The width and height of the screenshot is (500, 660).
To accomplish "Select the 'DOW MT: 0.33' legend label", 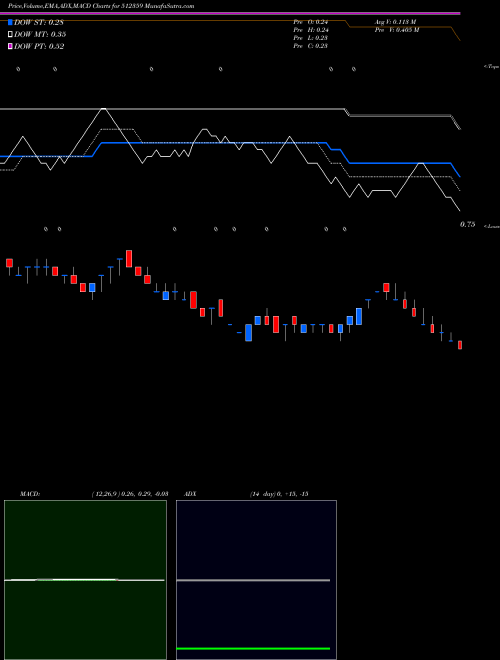I will [40, 34].
